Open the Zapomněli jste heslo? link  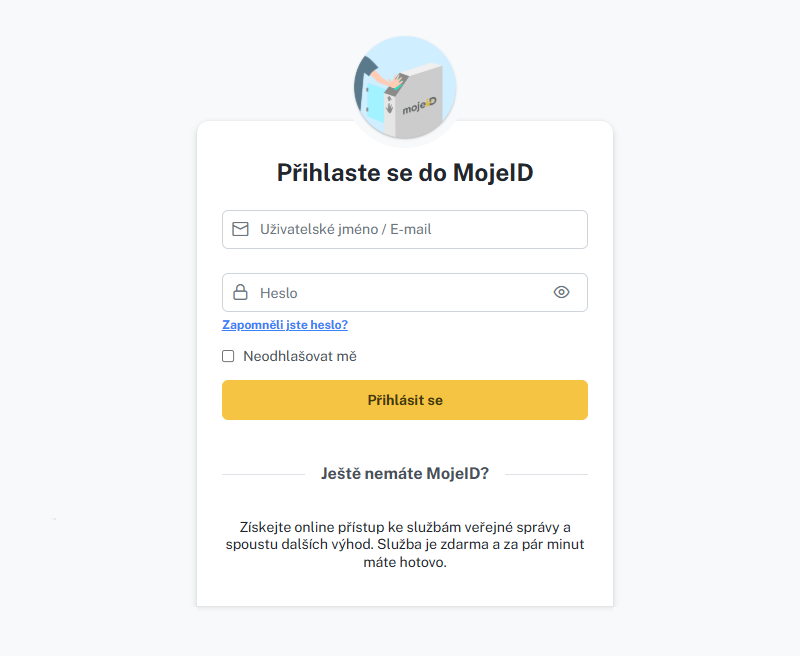click(285, 325)
